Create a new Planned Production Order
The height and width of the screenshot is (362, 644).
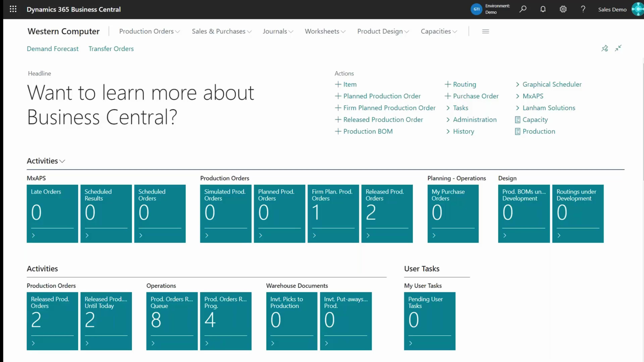382,96
